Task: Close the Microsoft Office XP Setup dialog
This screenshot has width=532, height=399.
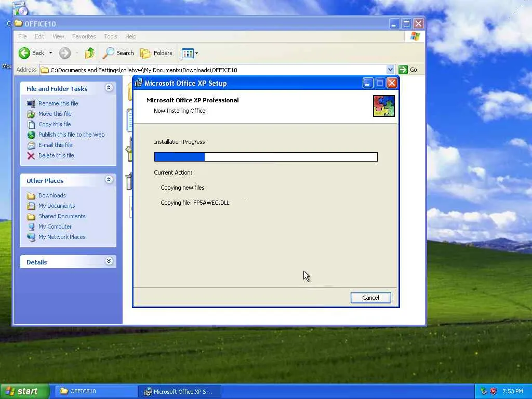Action: (392, 83)
